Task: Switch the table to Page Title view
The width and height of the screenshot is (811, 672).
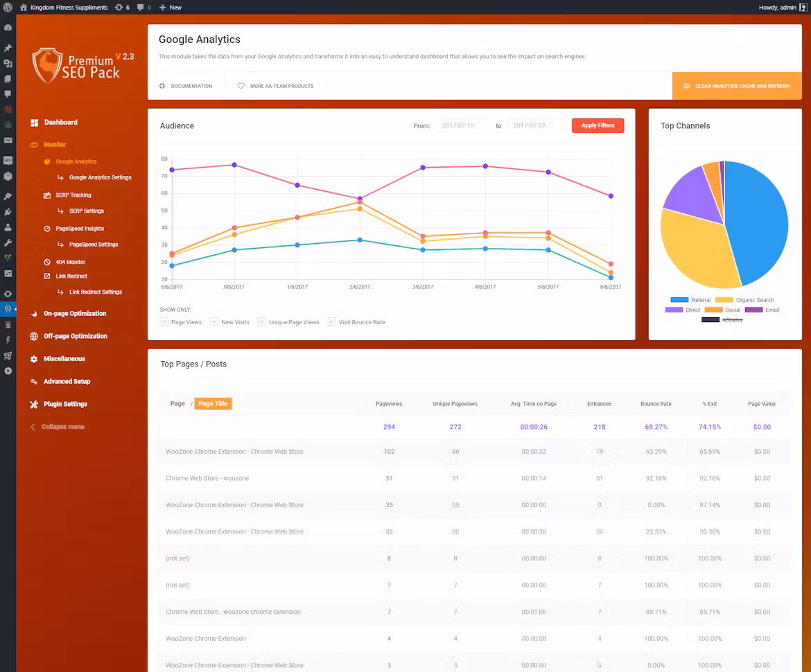Action: pyautogui.click(x=213, y=404)
